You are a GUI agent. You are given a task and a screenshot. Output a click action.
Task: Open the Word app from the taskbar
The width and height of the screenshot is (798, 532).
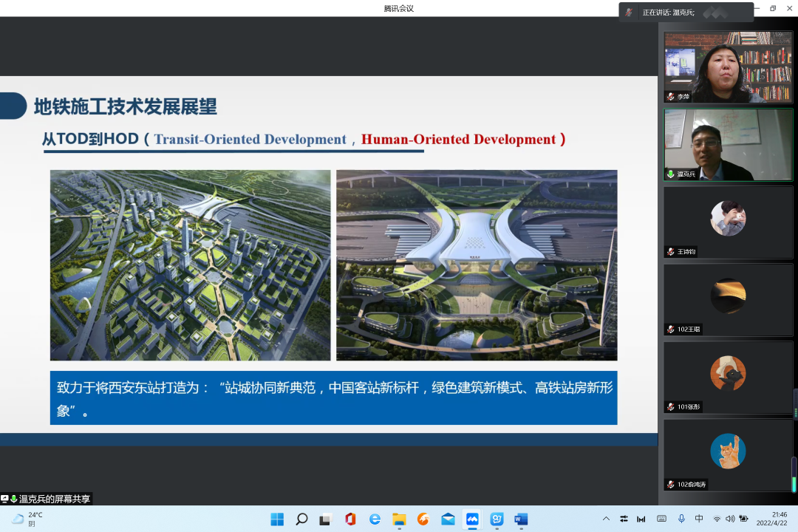(521, 519)
